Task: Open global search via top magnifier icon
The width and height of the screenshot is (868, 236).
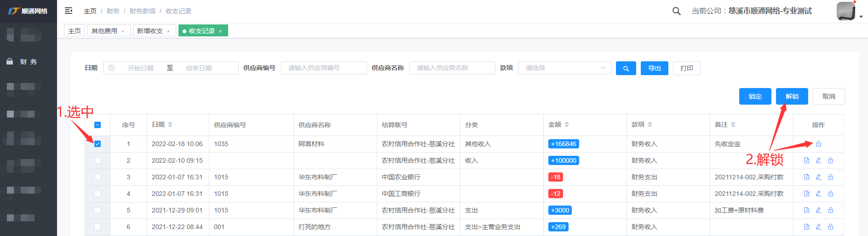Action: pos(676,11)
